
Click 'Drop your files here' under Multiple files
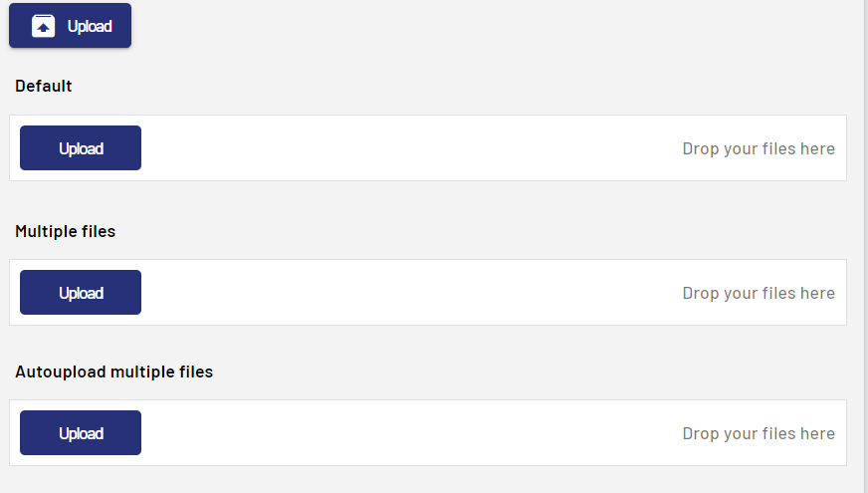759,293
